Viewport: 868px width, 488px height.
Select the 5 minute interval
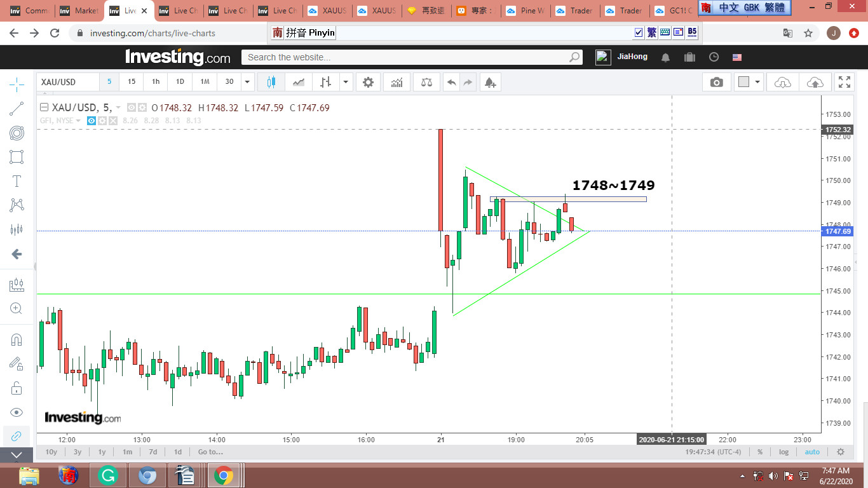point(109,82)
